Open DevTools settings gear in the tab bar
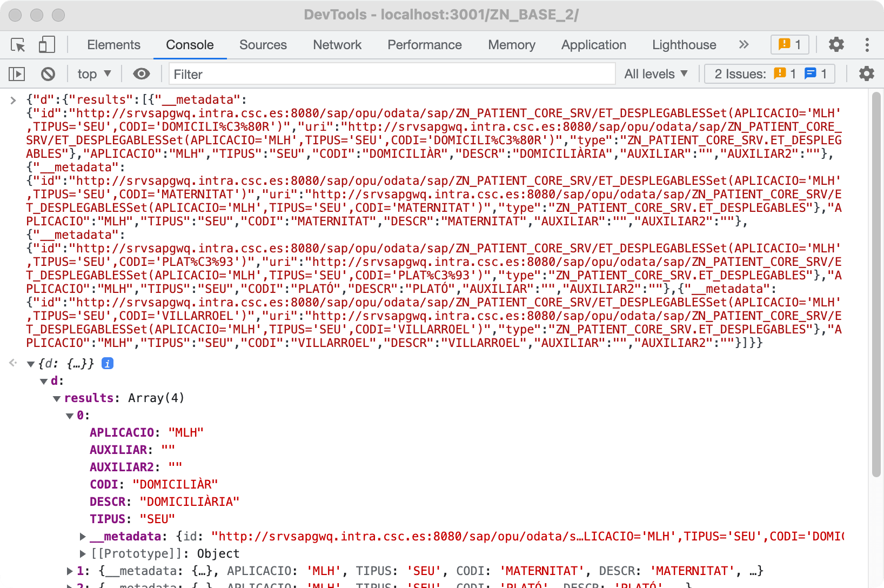Image resolution: width=884 pixels, height=588 pixels. (836, 45)
